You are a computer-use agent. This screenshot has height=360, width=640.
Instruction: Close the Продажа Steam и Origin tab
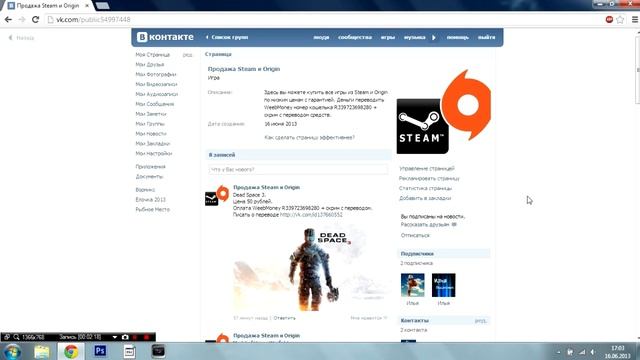[x=87, y=6]
